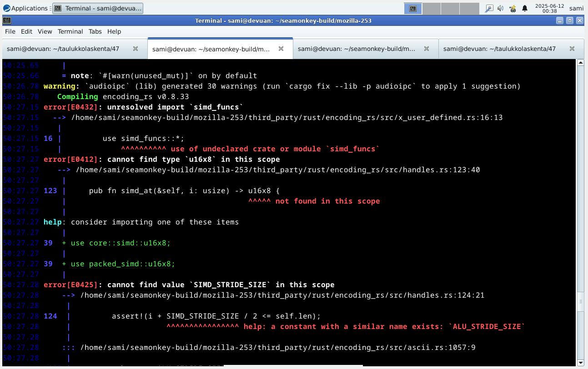The image size is (588, 369).
Task: Click the Terminal taskbar window button
Action: [98, 8]
